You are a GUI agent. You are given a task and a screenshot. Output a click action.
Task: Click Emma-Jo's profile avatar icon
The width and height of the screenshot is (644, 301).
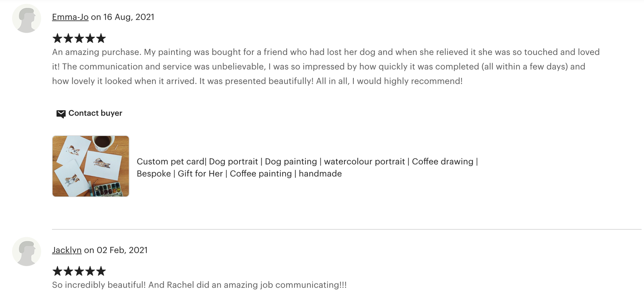click(27, 18)
